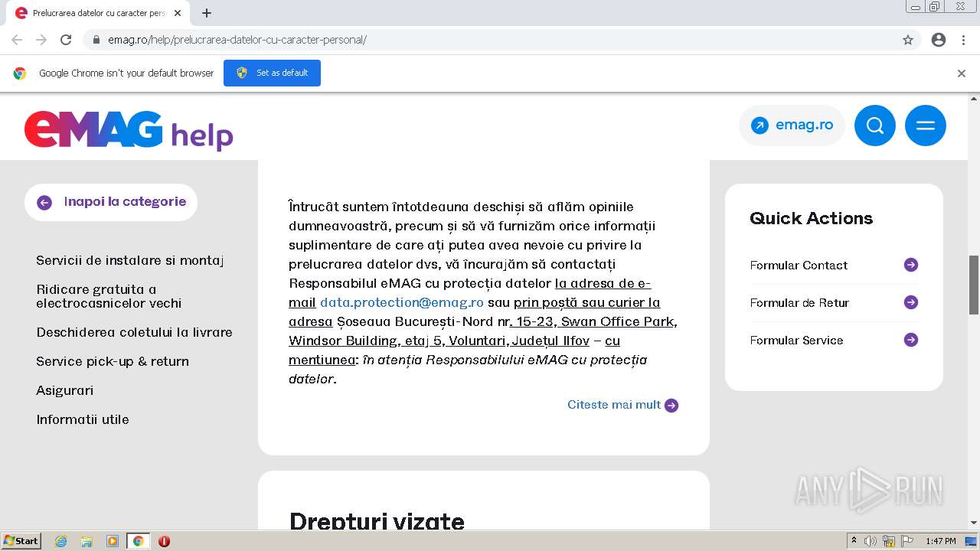Click the page scroll down arrow

tap(974, 523)
